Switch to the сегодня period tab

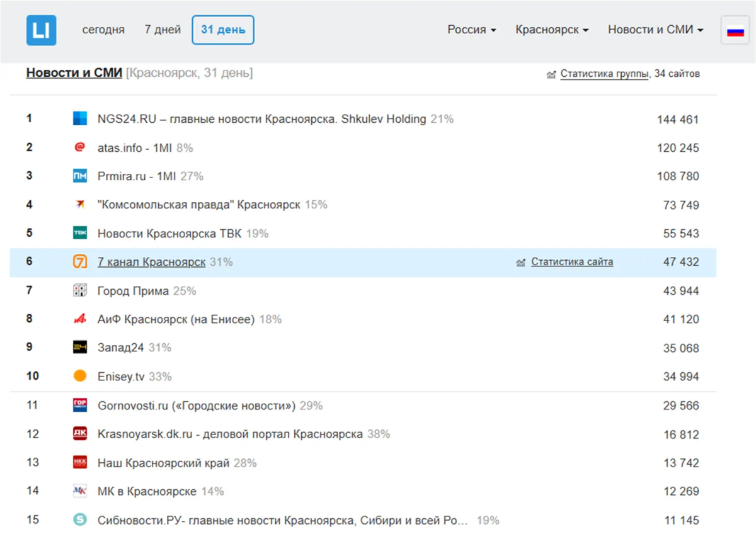pyautogui.click(x=103, y=30)
